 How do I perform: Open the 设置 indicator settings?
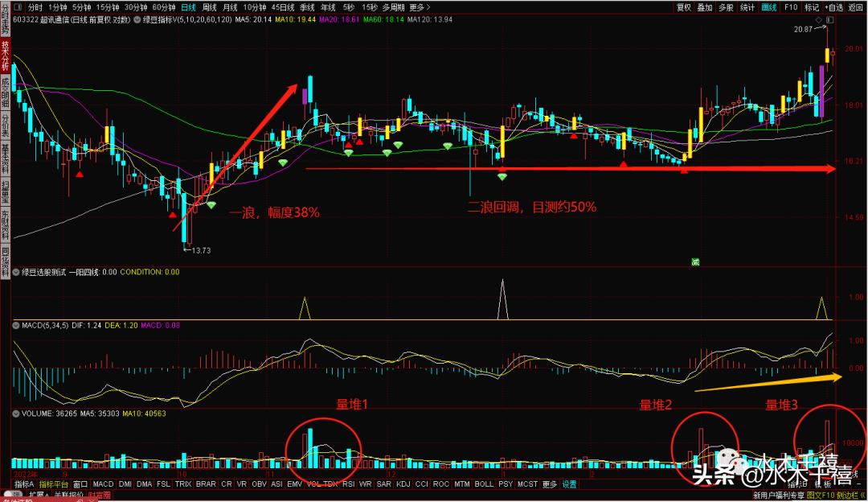pos(570,483)
